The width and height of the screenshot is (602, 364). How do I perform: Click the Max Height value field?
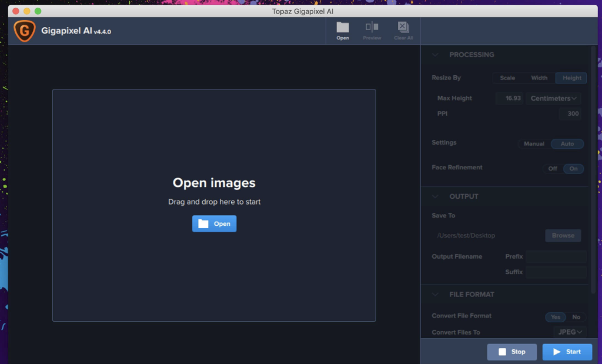click(x=510, y=98)
